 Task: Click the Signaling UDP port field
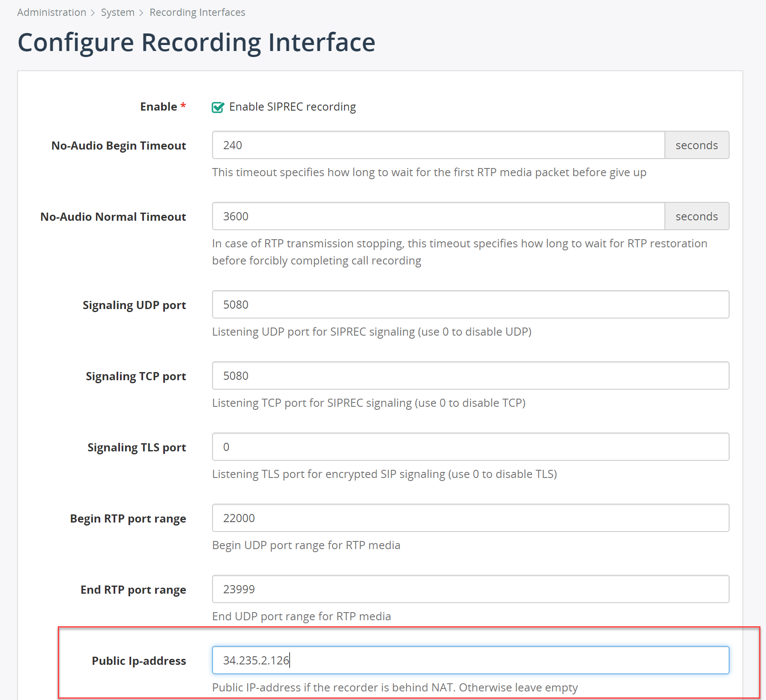470,305
